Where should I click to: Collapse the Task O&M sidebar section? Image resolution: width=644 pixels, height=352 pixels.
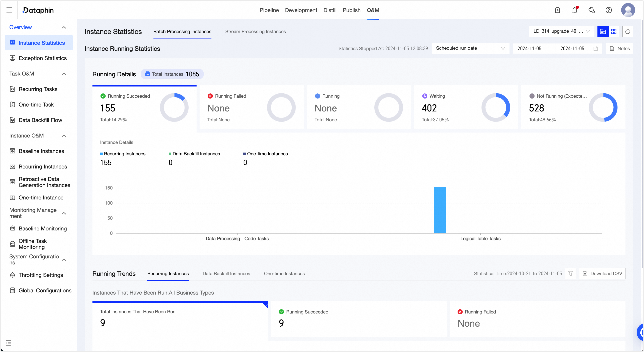[x=64, y=74]
